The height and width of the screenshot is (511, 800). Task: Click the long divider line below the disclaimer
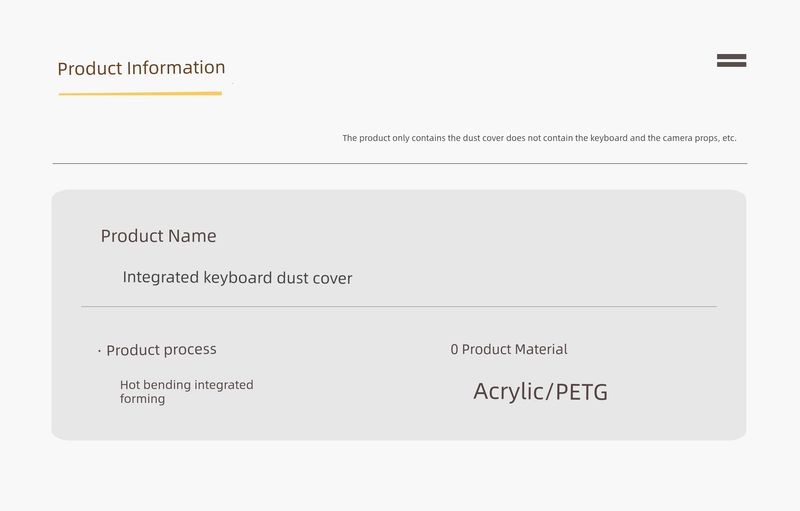(x=400, y=163)
